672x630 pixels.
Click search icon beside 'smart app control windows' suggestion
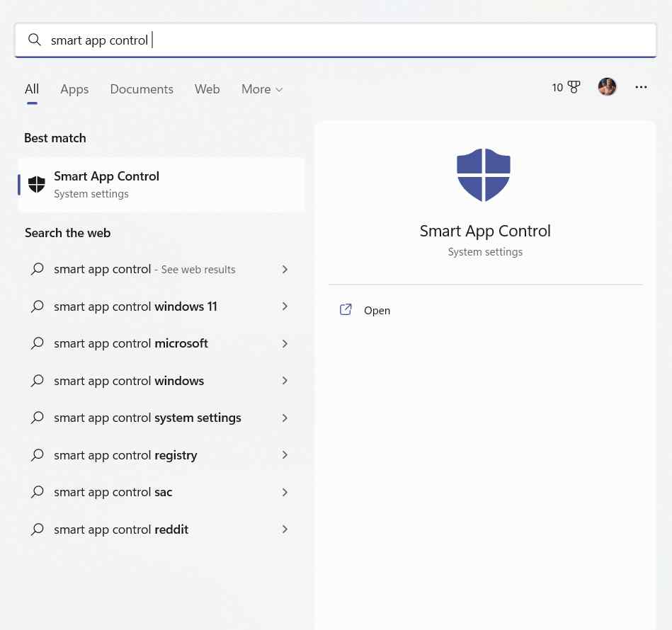38,380
